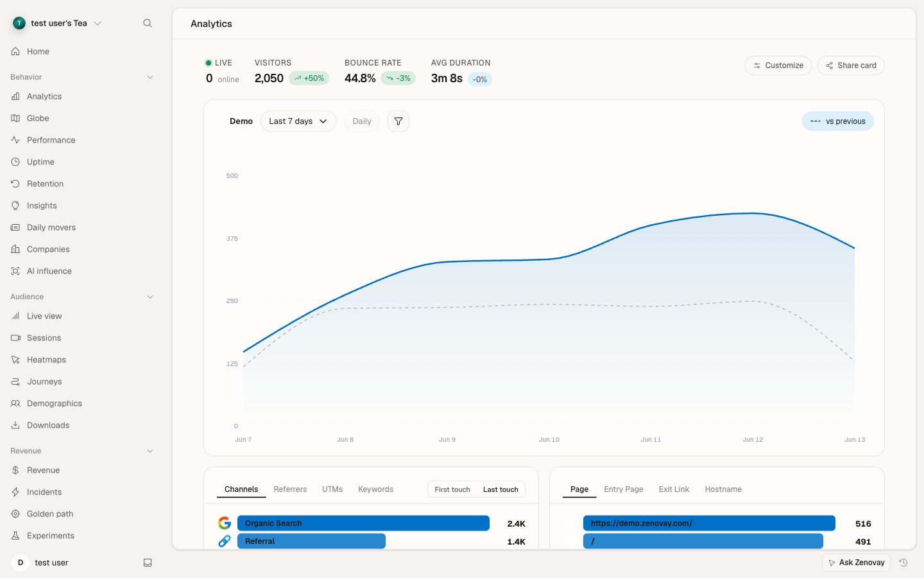Image resolution: width=924 pixels, height=578 pixels.
Task: Click the Sessions video icon
Action: click(x=15, y=338)
